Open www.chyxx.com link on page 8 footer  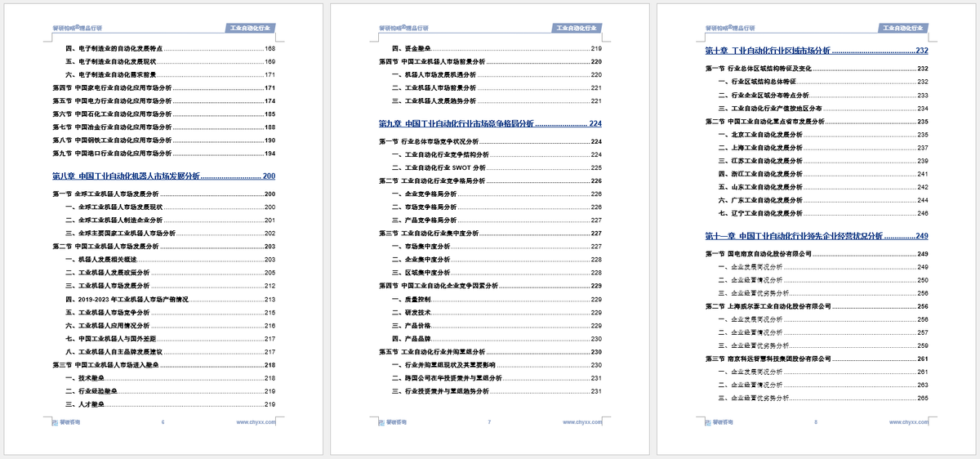909,422
